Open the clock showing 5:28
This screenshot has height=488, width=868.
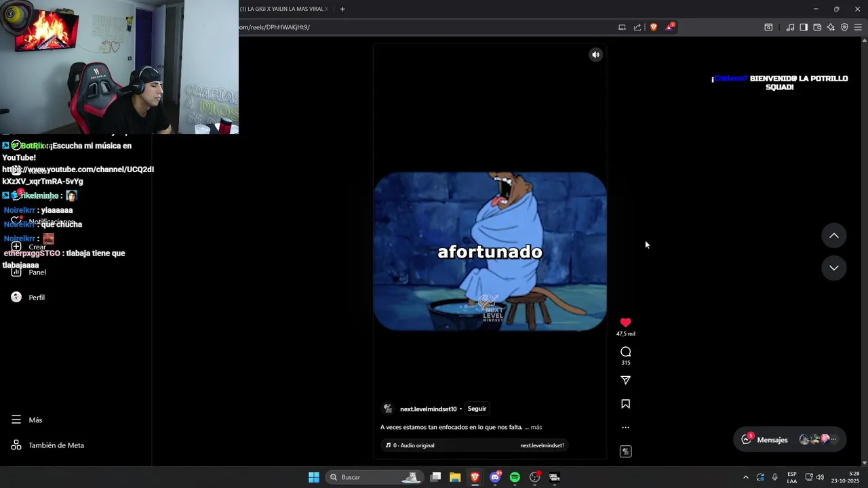click(845, 477)
